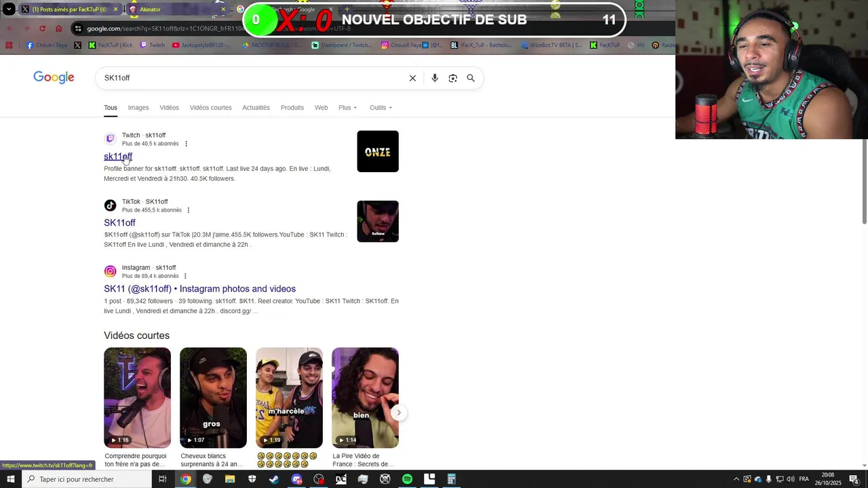Open the 'Dashboard / Twitch' bookmark

click(x=342, y=45)
